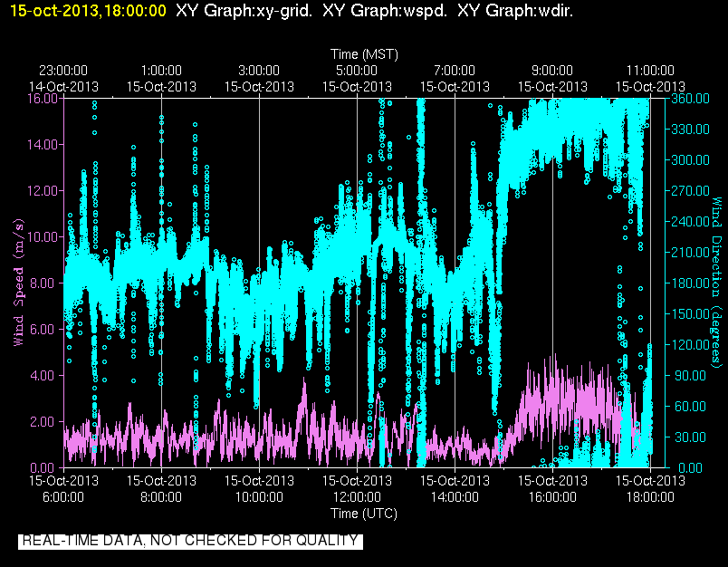Click the 4.00 wind speed axis value

(x=43, y=375)
